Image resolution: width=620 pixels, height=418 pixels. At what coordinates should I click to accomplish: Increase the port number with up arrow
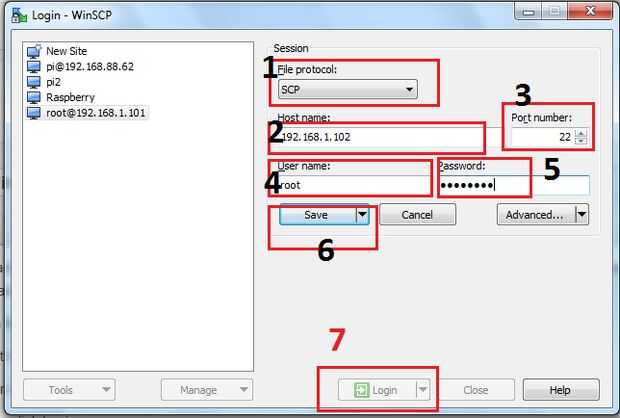tap(581, 133)
